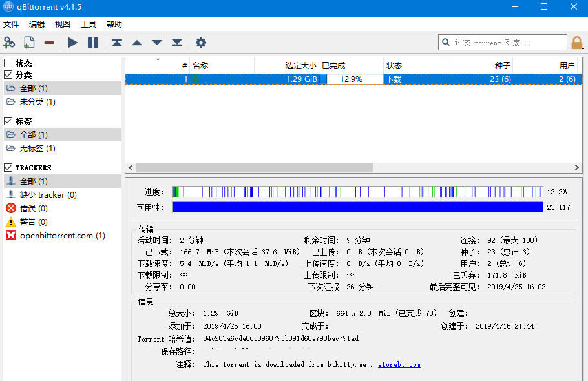Screen dimensions: 588x381
Task: Click left arrow of horizontal scrollbar
Action: (131, 167)
